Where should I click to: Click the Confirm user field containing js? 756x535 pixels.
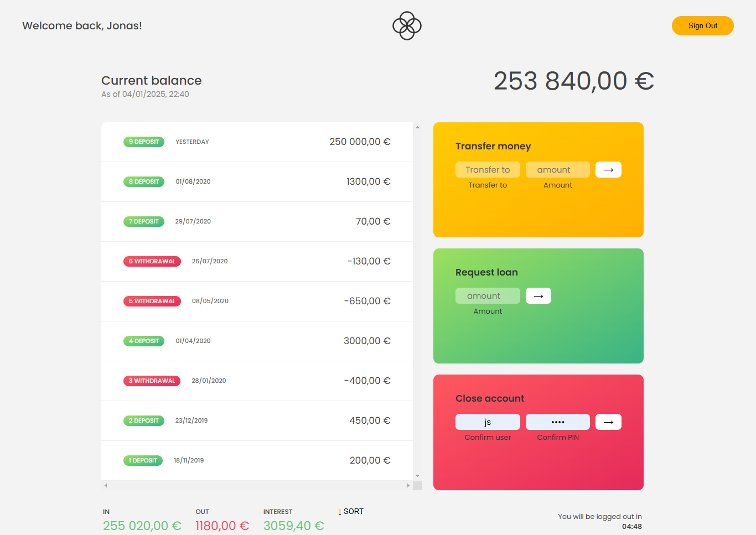[488, 422]
